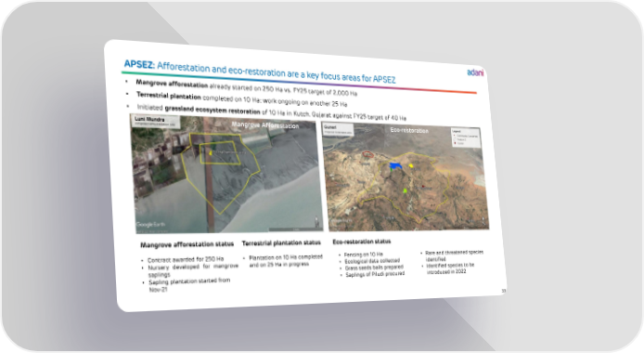Image resolution: width=644 pixels, height=353 pixels.
Task: Click the Mangrove Afforestation map title
Action: [265, 124]
